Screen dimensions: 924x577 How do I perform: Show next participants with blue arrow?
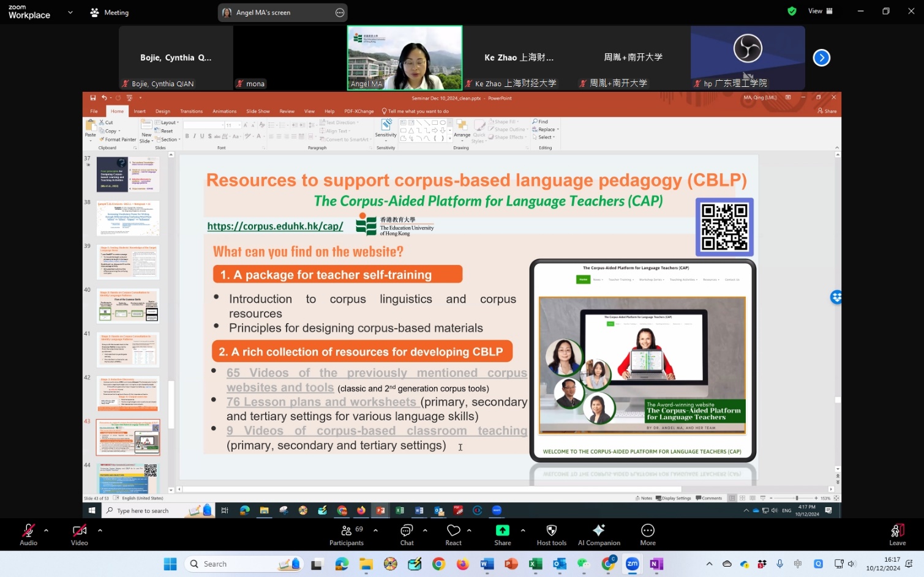[821, 58]
